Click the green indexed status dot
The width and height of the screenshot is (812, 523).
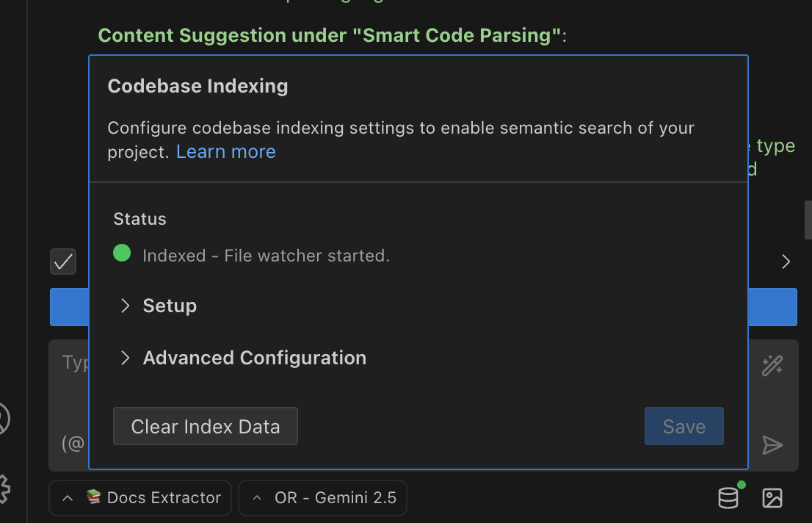point(122,253)
